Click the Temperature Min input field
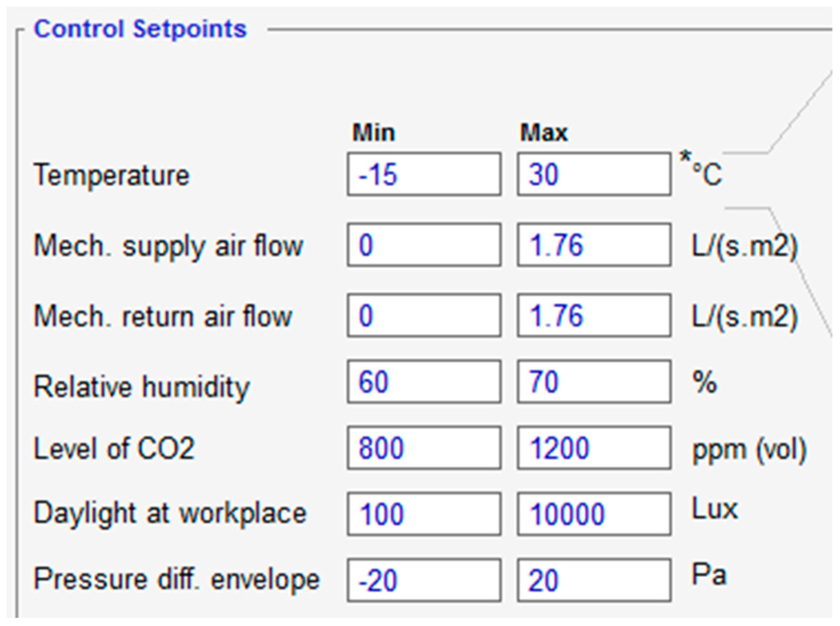The width and height of the screenshot is (840, 626). coord(424,174)
